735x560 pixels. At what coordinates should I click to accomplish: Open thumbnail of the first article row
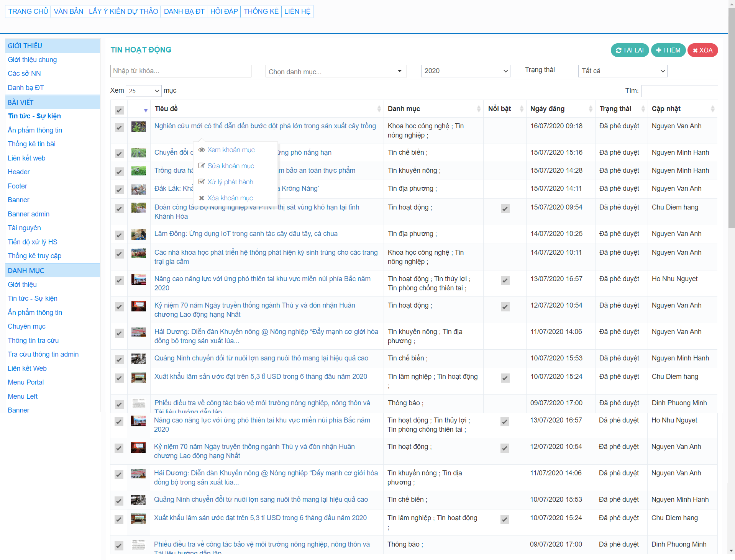(138, 127)
